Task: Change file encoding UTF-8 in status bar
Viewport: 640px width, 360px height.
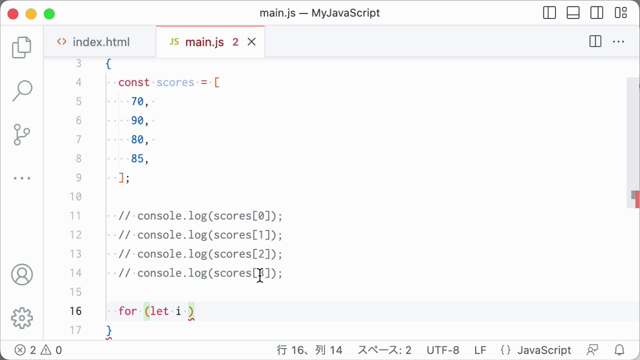Action: pyautogui.click(x=443, y=350)
